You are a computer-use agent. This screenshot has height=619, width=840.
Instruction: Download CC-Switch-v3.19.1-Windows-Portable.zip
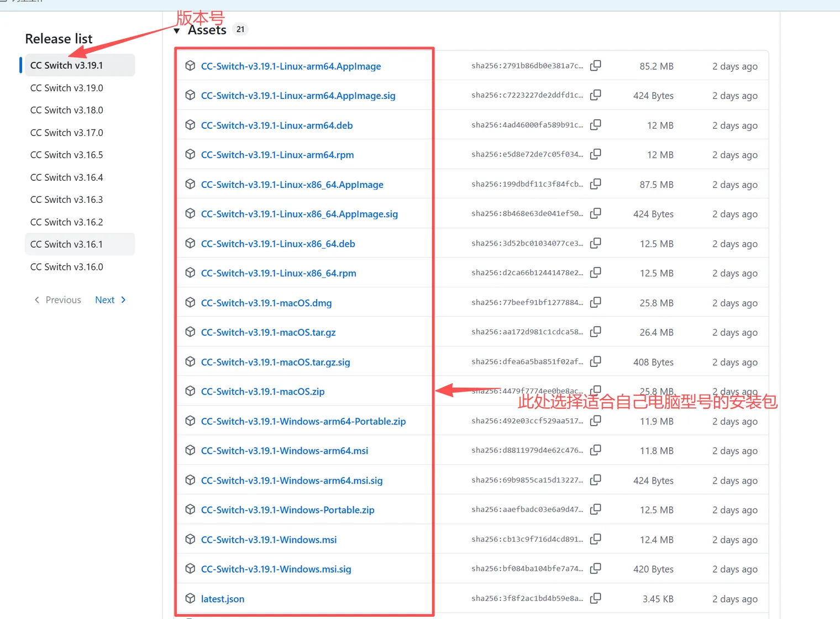click(x=287, y=510)
